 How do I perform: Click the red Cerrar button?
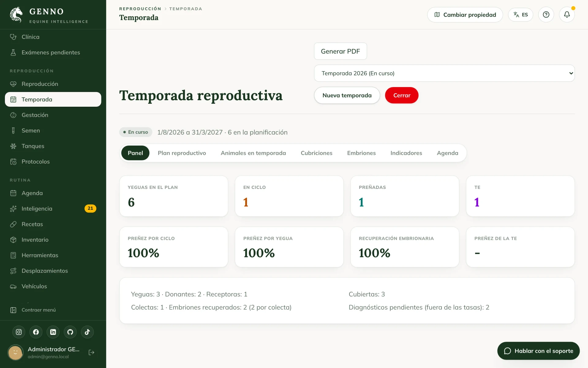coord(402,95)
